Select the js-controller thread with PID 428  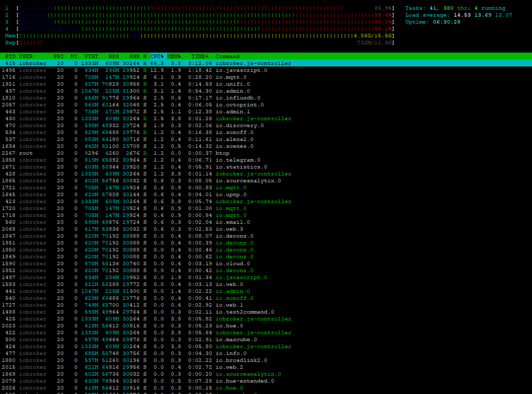tap(266, 173)
